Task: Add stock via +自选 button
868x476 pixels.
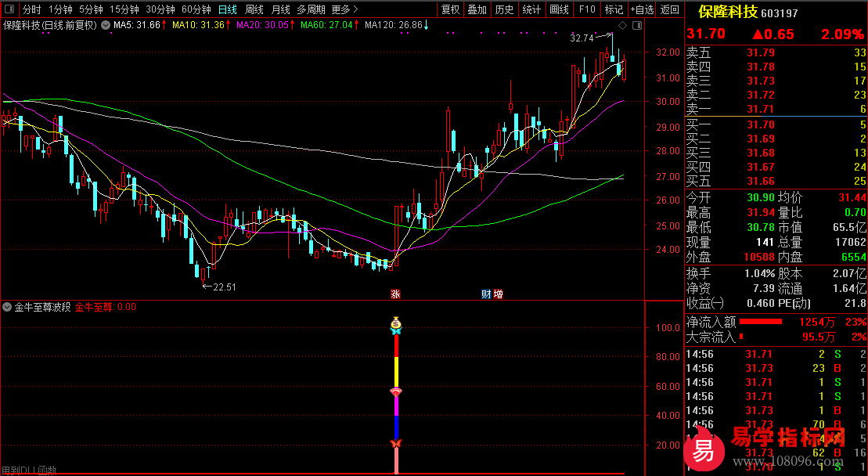Action: click(x=642, y=10)
